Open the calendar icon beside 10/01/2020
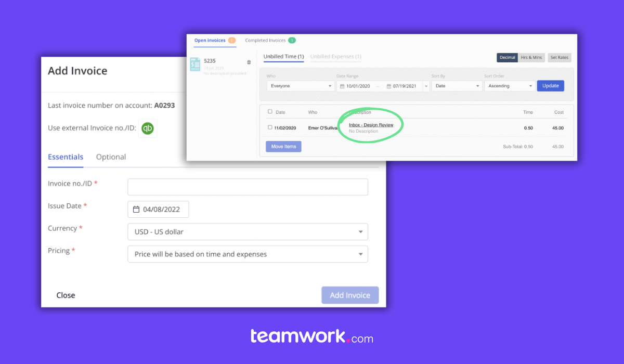Screen dimensions: 624x364 342,86
